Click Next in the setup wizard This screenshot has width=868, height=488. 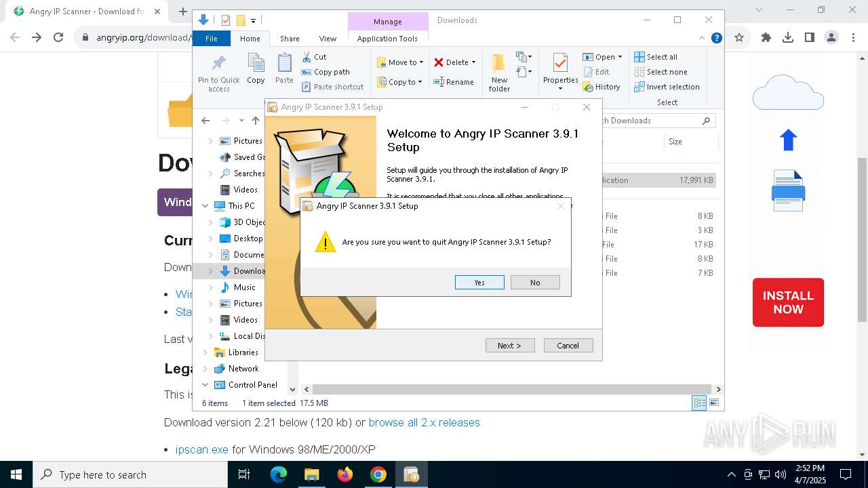[x=510, y=346]
